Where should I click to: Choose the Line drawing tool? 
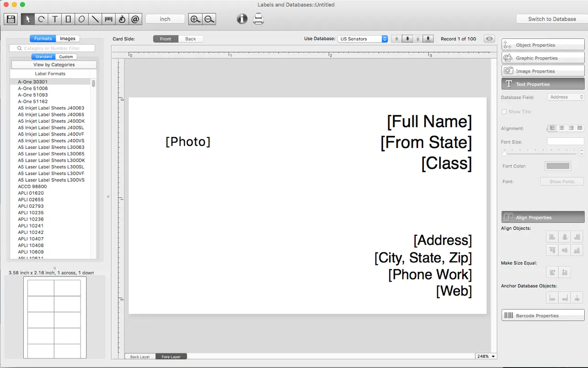click(x=95, y=19)
